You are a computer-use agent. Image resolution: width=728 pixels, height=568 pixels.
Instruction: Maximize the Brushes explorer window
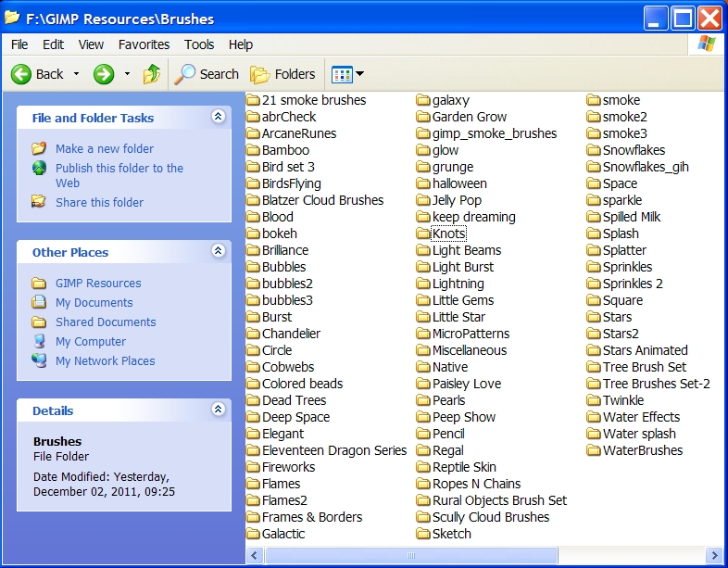click(682, 19)
